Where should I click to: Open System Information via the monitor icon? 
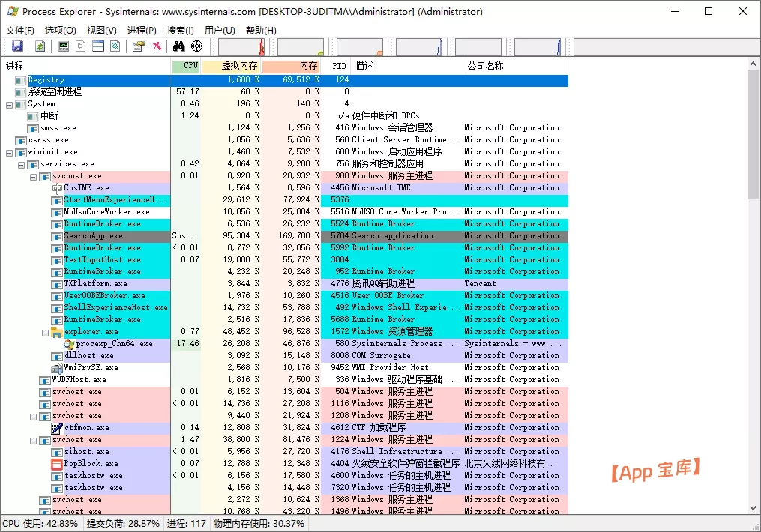pos(64,46)
